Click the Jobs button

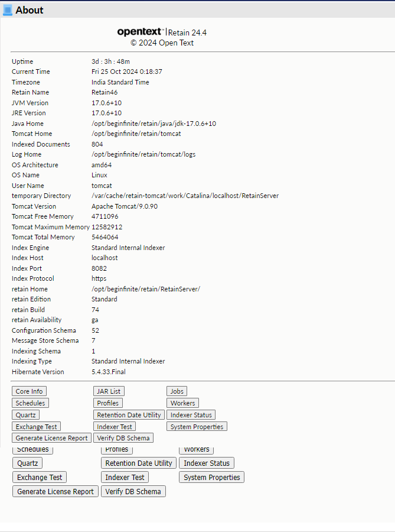pyautogui.click(x=177, y=391)
